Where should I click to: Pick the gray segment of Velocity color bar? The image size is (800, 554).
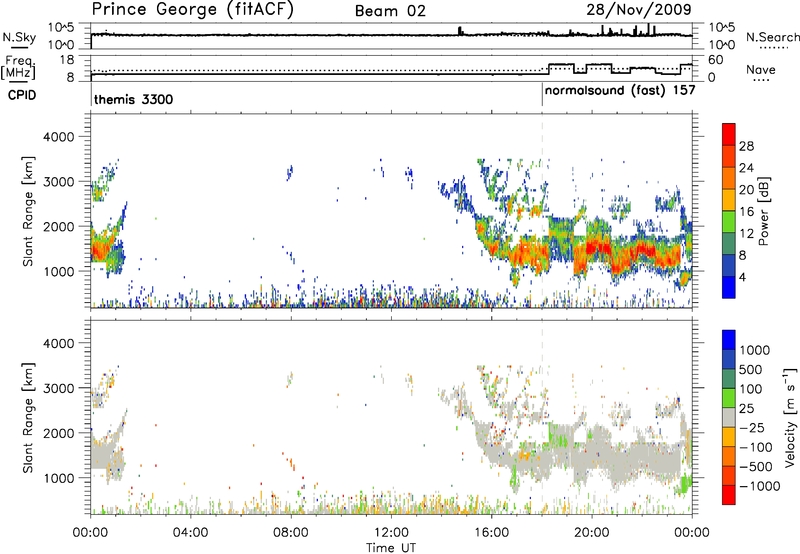[x=729, y=417]
